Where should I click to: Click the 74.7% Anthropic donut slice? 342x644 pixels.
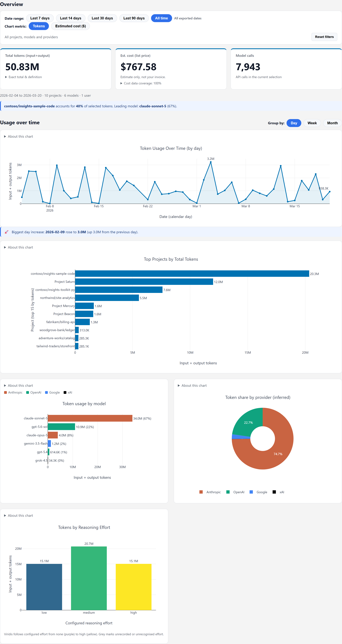pos(278,454)
